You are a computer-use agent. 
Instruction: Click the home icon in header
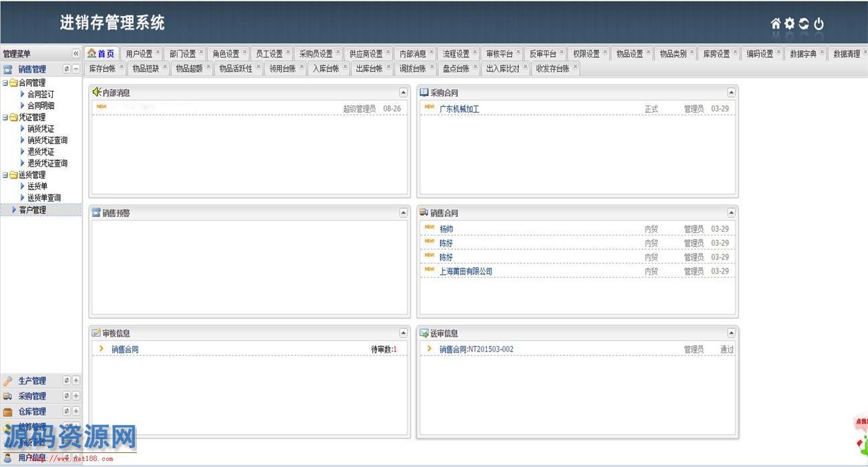775,24
